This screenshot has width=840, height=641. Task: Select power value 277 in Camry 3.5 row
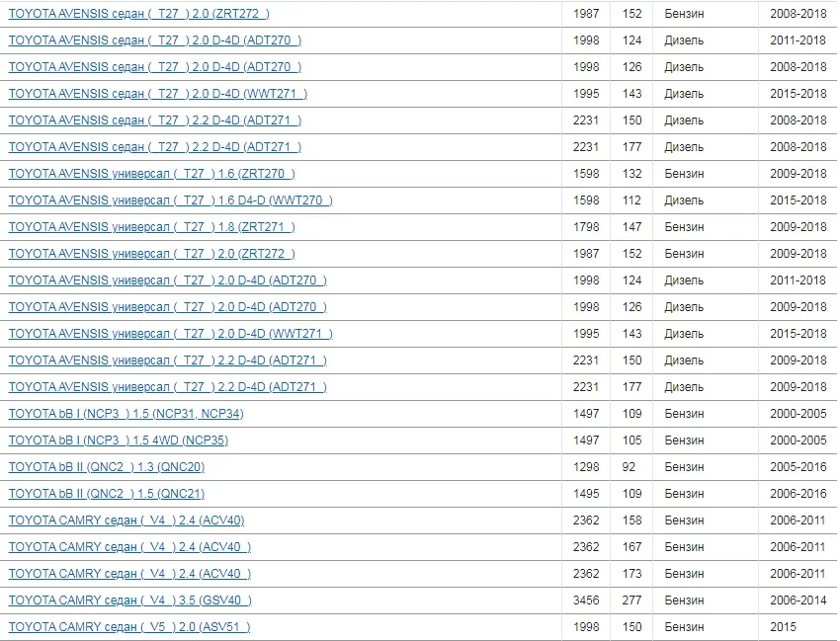632,601
